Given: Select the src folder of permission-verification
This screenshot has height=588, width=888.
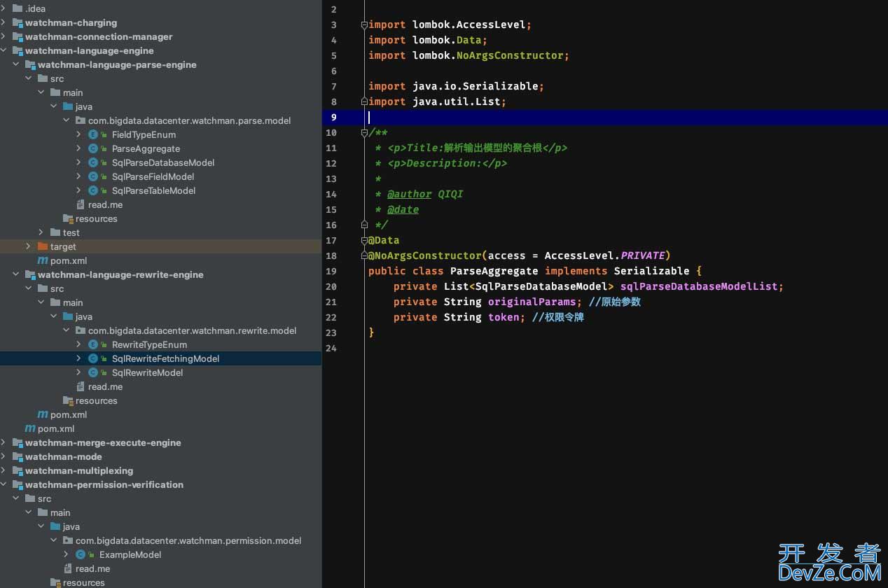Looking at the screenshot, I should point(44,498).
